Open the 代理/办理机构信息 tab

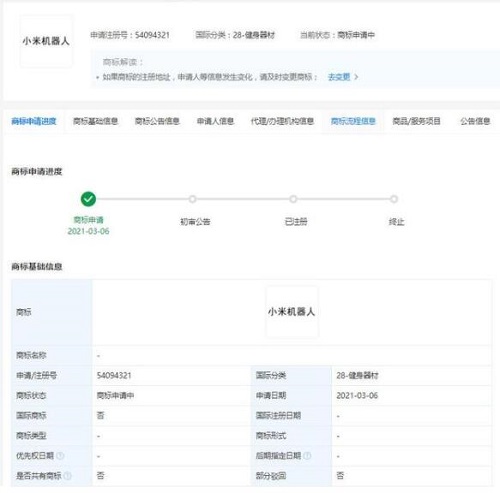[282, 121]
